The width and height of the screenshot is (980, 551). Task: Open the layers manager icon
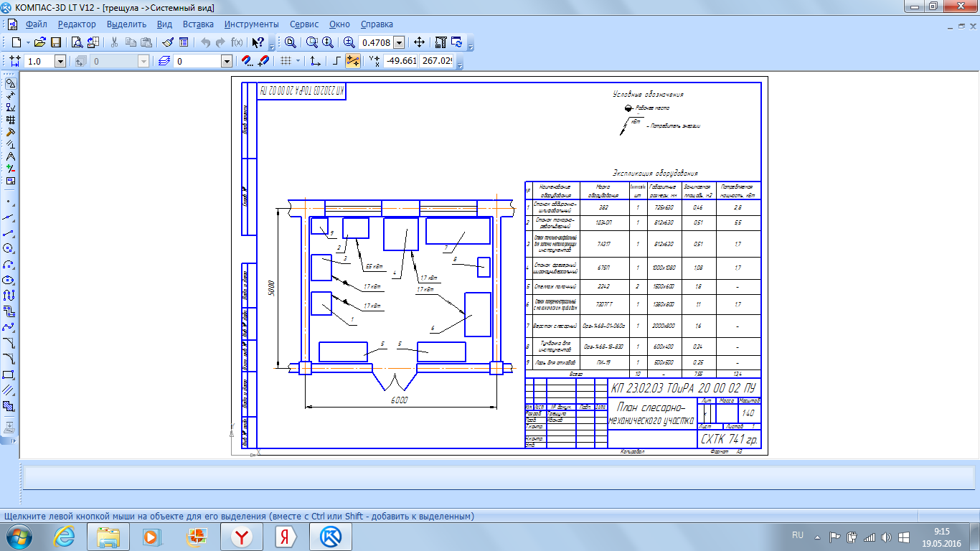[x=164, y=62]
